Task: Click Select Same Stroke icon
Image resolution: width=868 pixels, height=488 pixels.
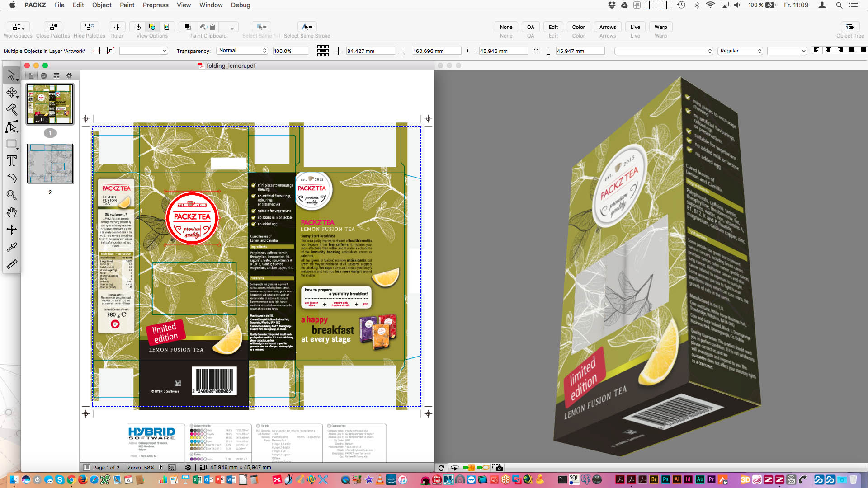Action: point(307,27)
